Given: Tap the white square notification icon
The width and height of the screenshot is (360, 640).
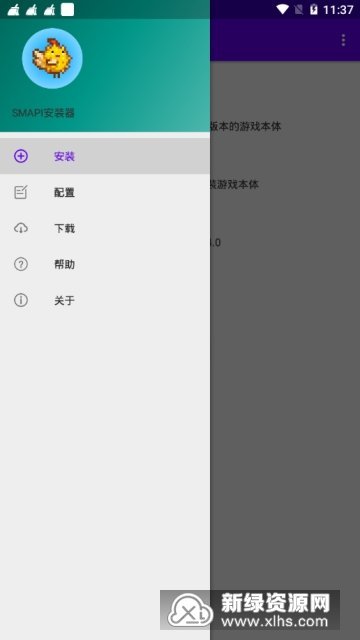Looking at the screenshot, I should [67, 9].
